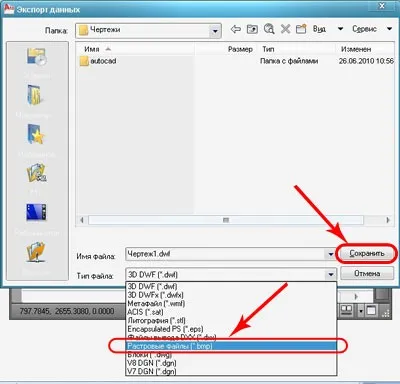Open the Buzzsaw folder icon in sidebar
The image size is (400, 384).
35,252
